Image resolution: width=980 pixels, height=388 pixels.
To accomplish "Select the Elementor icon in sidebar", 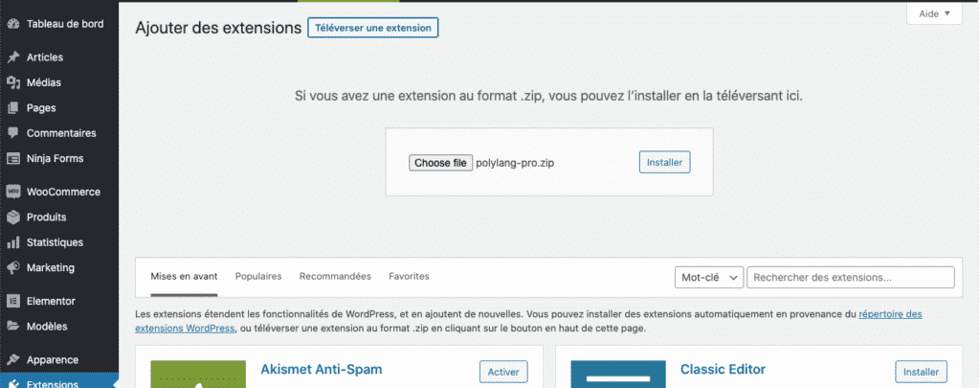I will point(13,301).
